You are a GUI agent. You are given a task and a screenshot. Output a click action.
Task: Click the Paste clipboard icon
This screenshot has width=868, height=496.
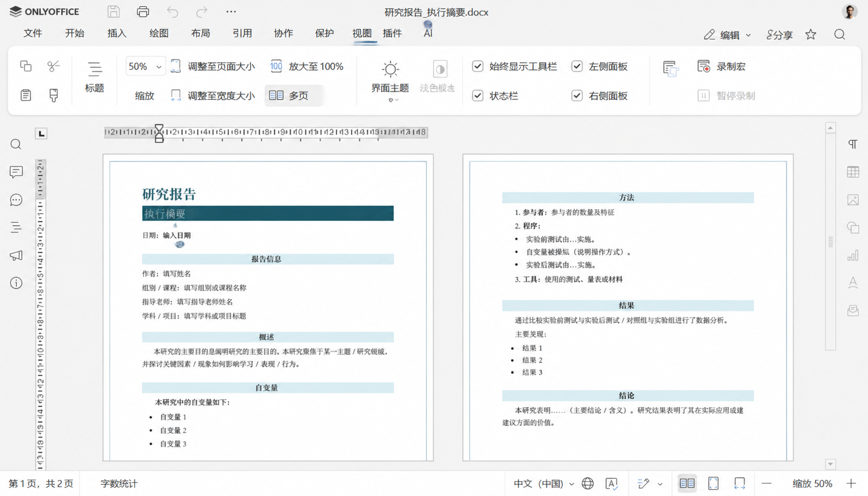(26, 95)
